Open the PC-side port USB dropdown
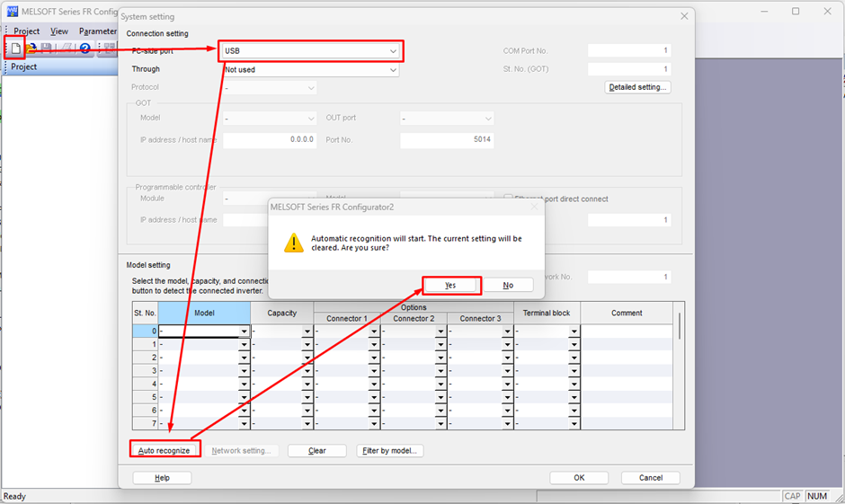845x504 pixels. [x=310, y=50]
